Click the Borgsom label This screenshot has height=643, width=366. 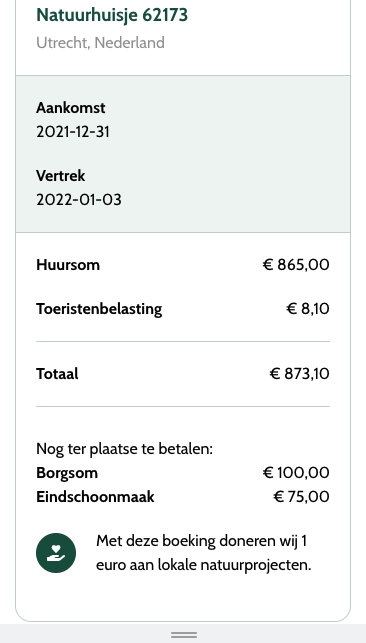[67, 473]
